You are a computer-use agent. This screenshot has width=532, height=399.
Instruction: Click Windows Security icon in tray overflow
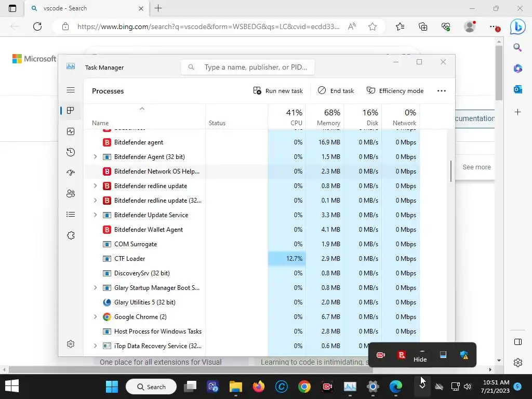[464, 355]
